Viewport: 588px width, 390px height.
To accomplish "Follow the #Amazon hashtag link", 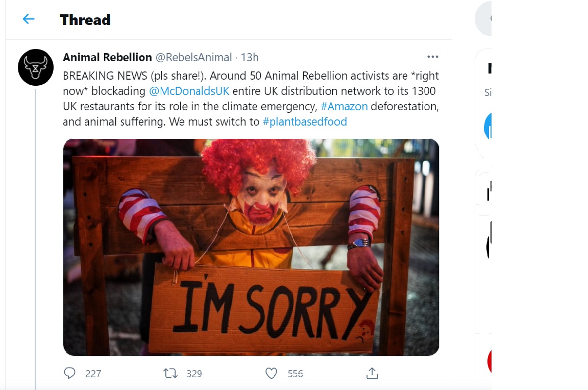I will tap(344, 107).
